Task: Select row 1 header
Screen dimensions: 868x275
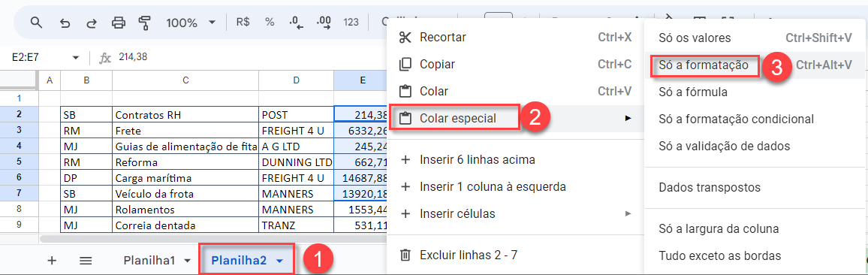Action: [x=20, y=98]
